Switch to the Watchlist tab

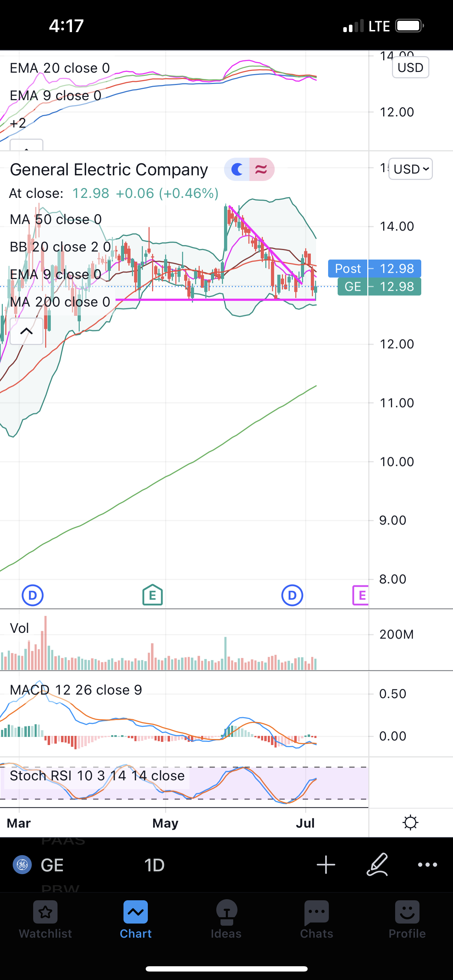point(45,920)
